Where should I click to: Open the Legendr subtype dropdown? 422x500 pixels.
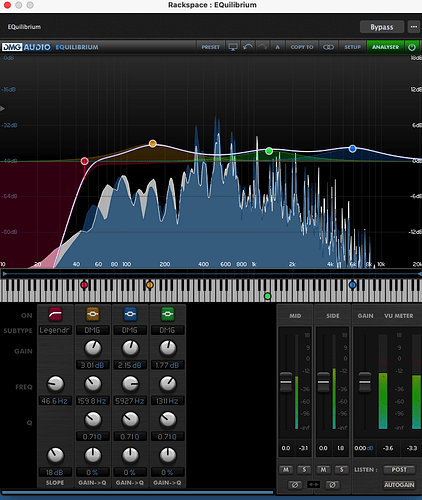(55, 330)
